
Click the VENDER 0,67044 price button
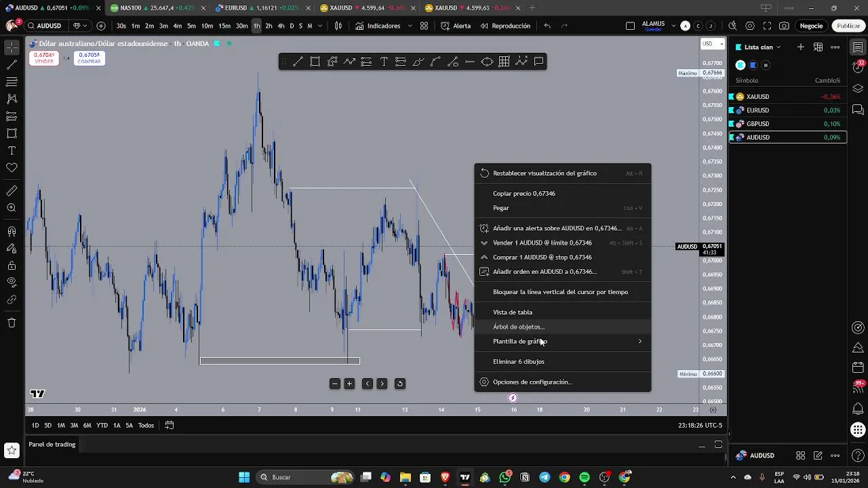point(44,58)
